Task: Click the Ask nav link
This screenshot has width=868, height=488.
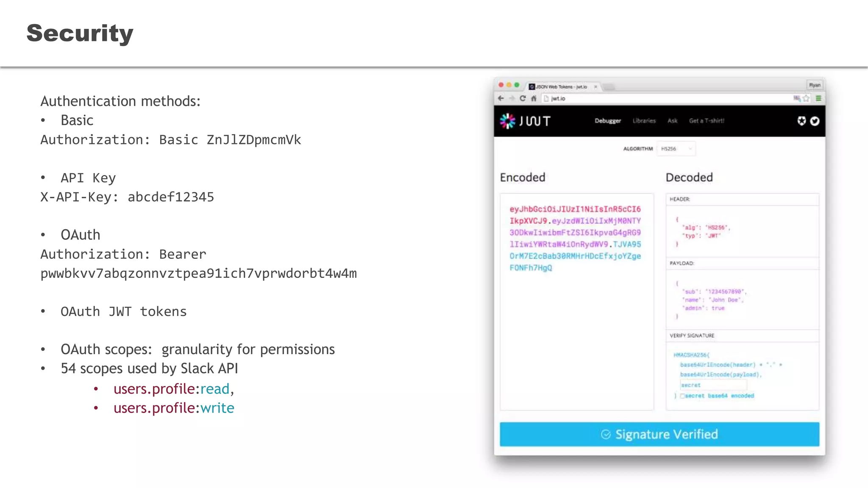Action: tap(672, 121)
